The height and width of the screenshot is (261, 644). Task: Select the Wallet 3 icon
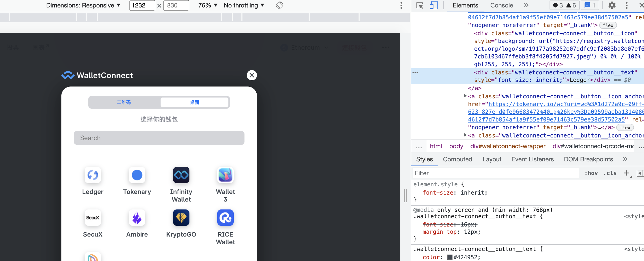(225, 175)
